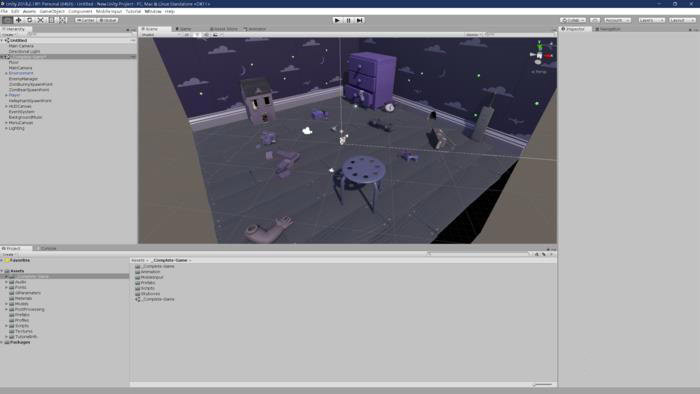
Task: Expand Environment in Hierarchy
Action: 6,73
